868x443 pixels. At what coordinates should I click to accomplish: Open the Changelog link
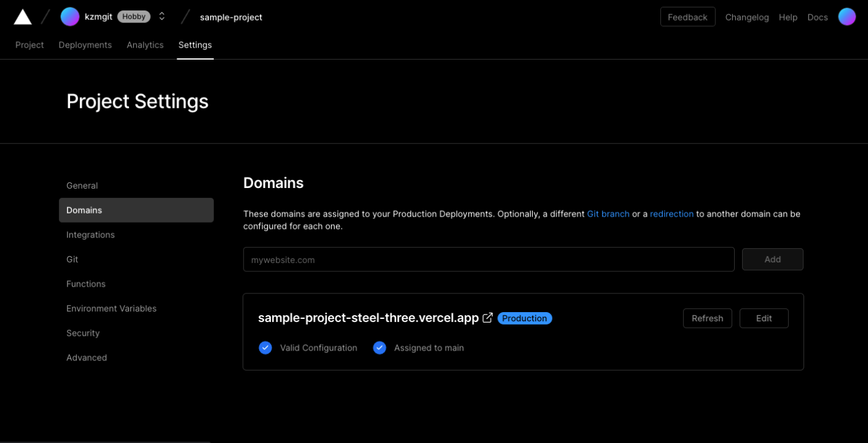click(x=747, y=17)
